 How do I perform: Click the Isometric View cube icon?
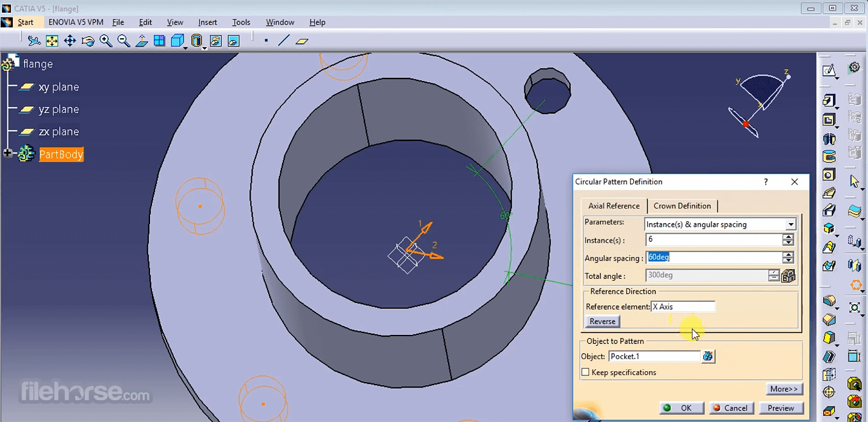click(177, 41)
